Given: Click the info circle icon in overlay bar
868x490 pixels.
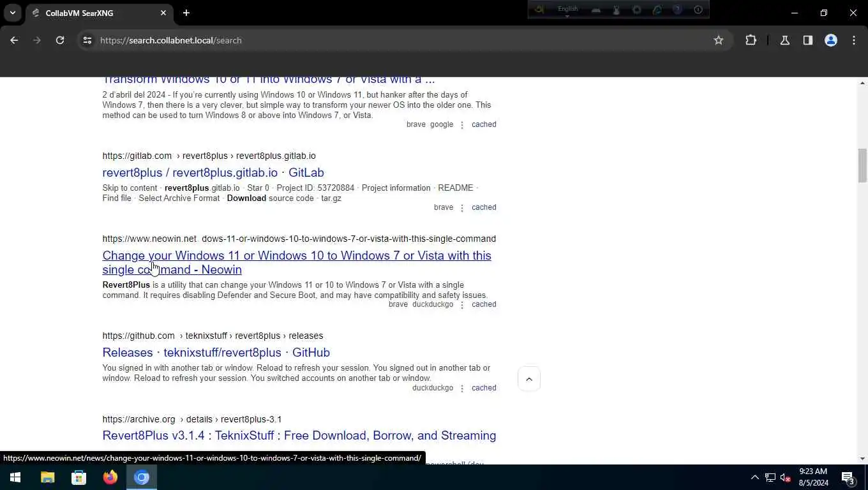Looking at the screenshot, I should (698, 10).
